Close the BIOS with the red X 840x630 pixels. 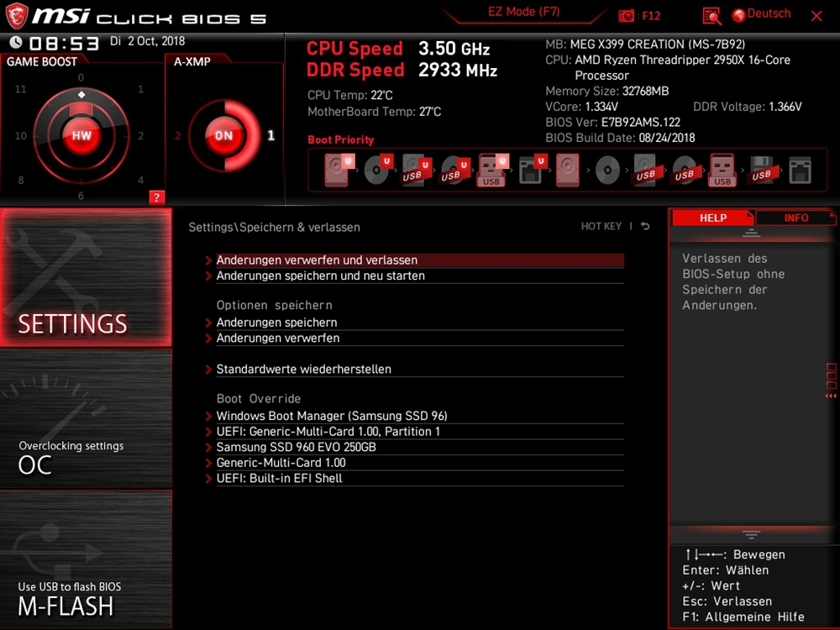[x=816, y=16]
